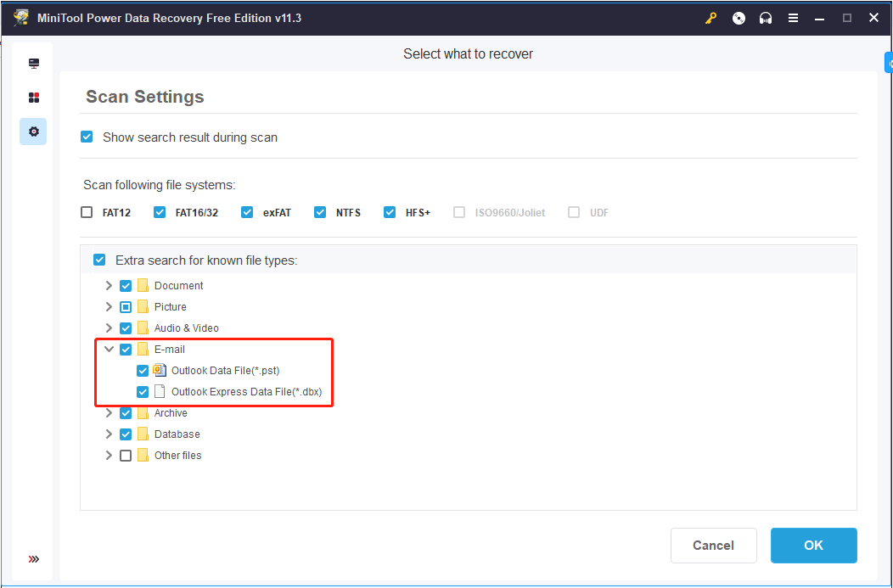Select Outlook Data File(*.pst) text
The width and height of the screenshot is (893, 588).
226,371
